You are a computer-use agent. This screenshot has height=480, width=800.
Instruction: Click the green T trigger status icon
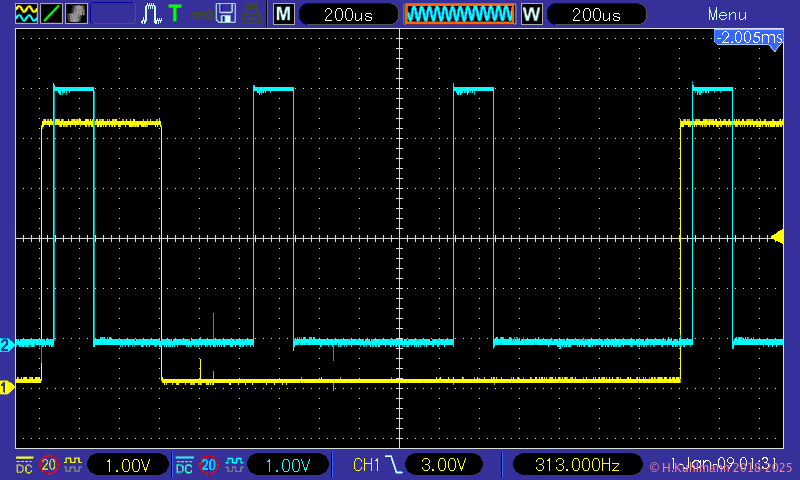[175, 13]
